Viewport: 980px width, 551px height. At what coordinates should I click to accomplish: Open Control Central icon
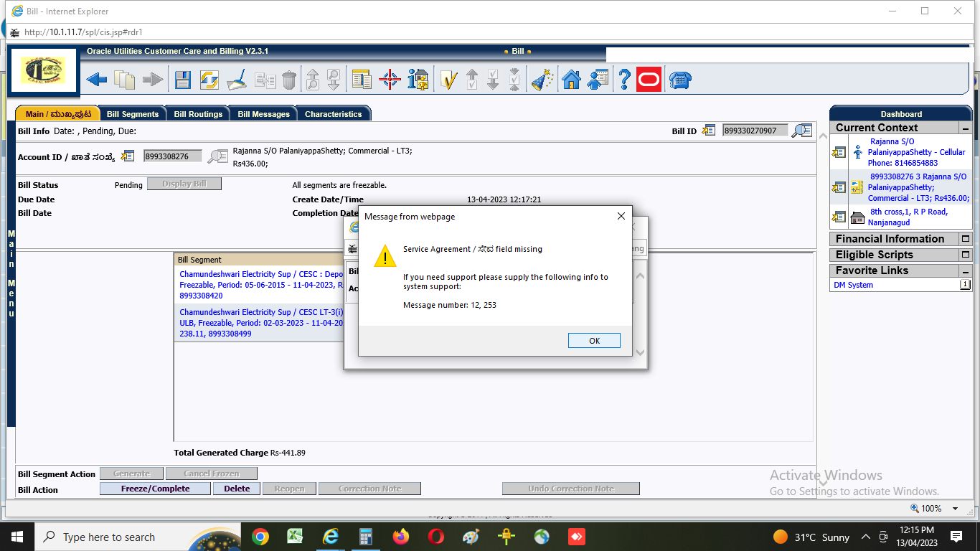362,79
